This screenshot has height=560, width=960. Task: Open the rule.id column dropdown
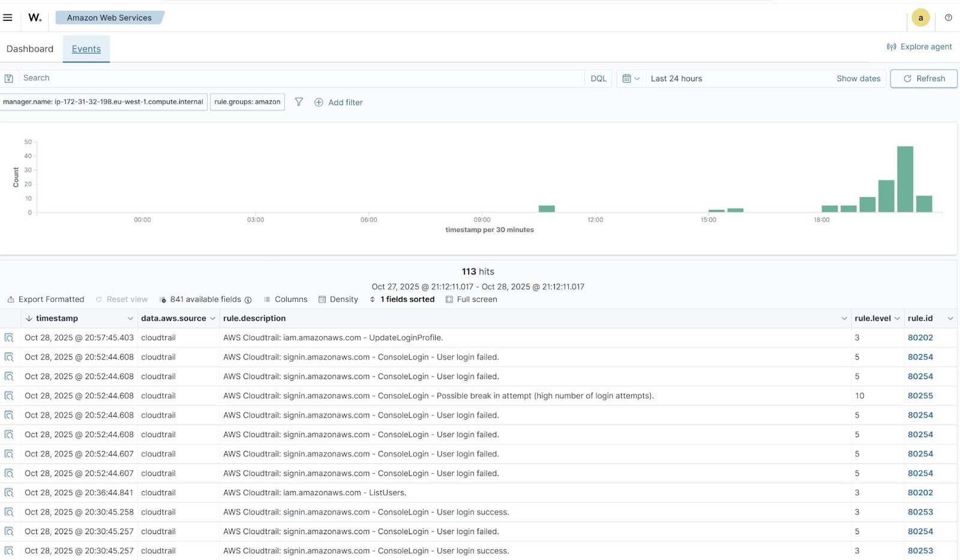click(950, 318)
